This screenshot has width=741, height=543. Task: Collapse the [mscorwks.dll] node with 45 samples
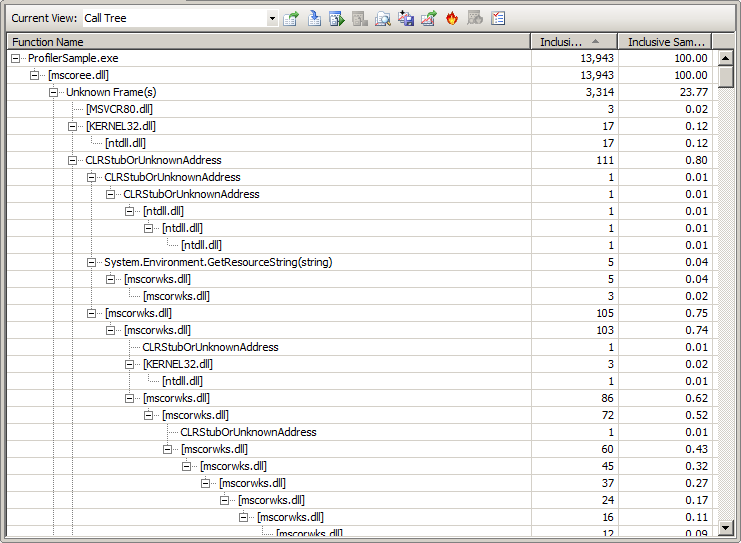click(186, 466)
